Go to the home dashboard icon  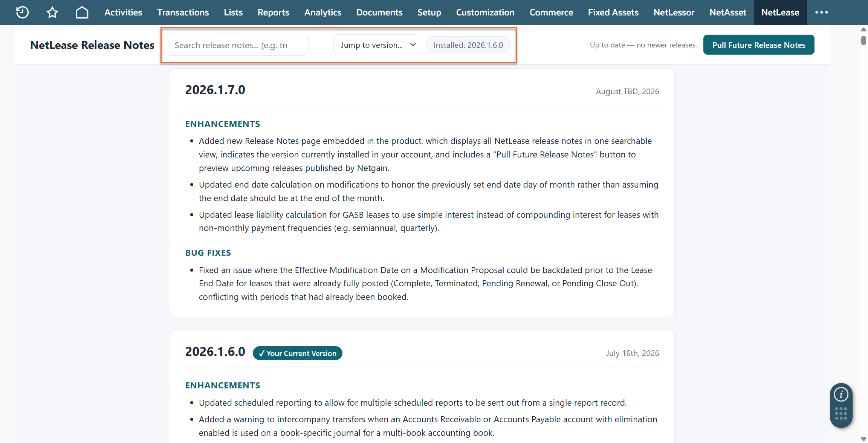point(82,12)
